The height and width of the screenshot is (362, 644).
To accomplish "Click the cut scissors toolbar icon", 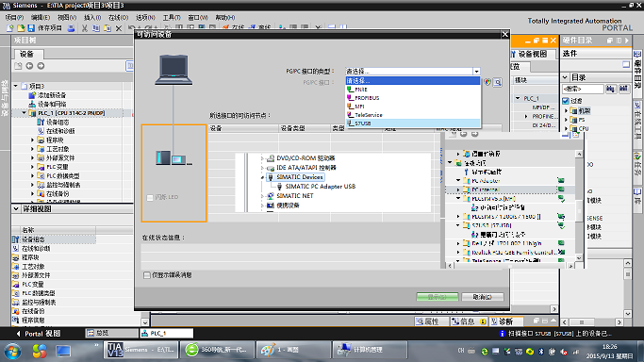I will tap(84, 28).
